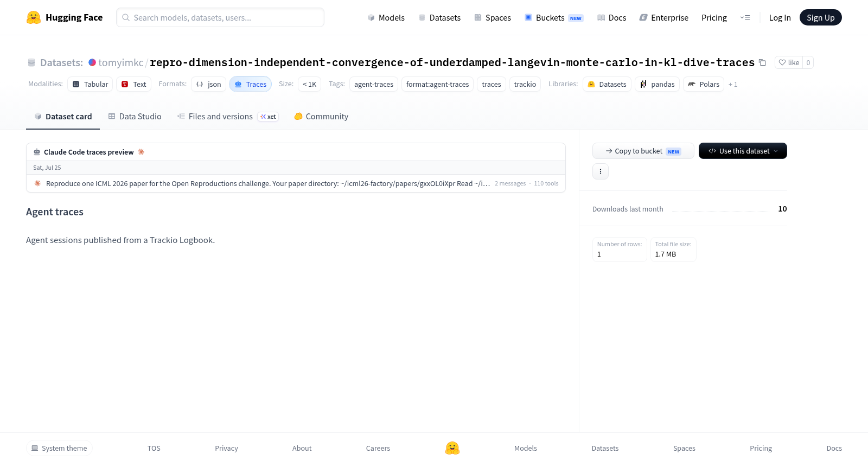This screenshot has height=467, width=868.
Task: Open the navigation more-options menu icon
Action: (x=745, y=17)
